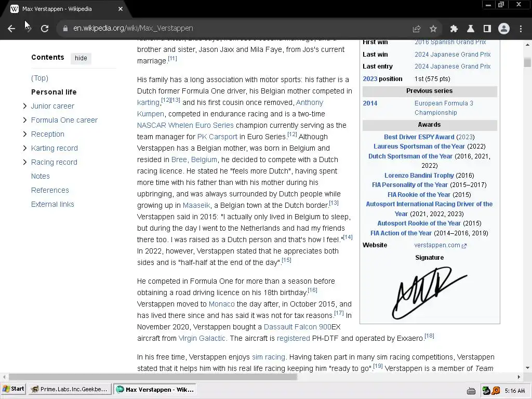
Task: Click the orange system tray icon
Action: (x=496, y=391)
